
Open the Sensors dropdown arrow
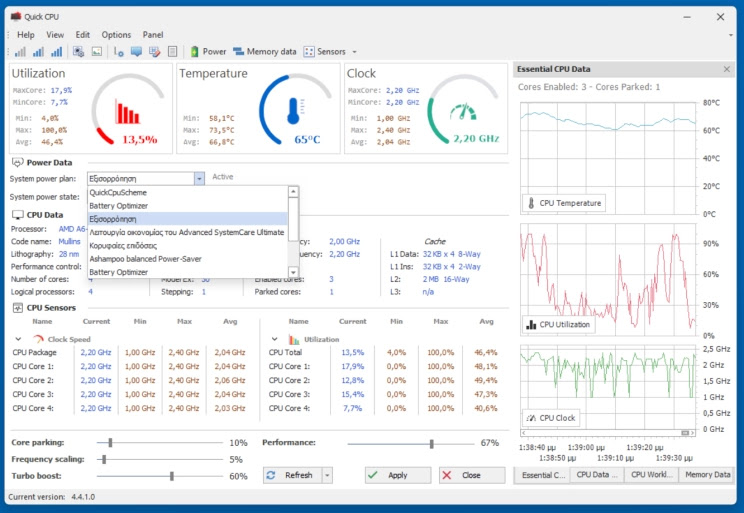point(354,52)
